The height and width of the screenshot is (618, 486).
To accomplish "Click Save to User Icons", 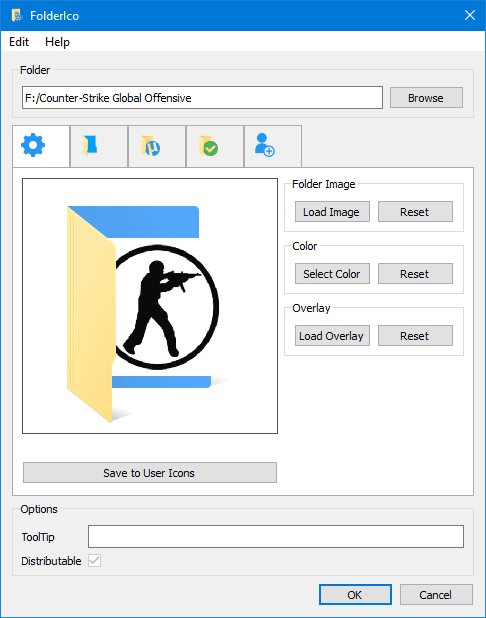I will pyautogui.click(x=150, y=473).
